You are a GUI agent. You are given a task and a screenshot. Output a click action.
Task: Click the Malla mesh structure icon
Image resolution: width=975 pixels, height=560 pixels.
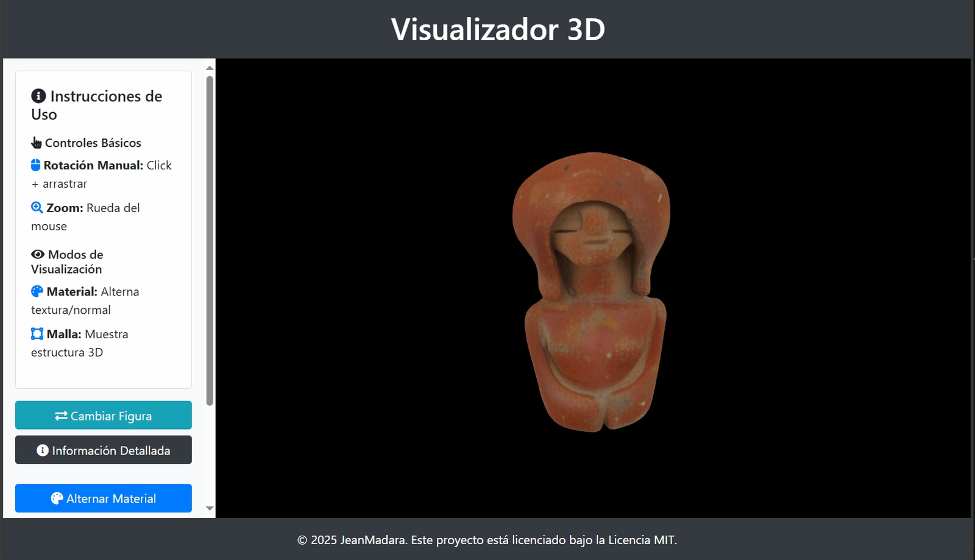click(x=37, y=334)
